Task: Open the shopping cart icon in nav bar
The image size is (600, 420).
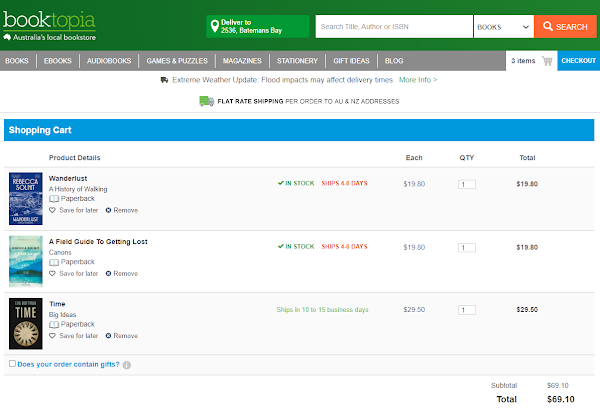Action: click(547, 61)
